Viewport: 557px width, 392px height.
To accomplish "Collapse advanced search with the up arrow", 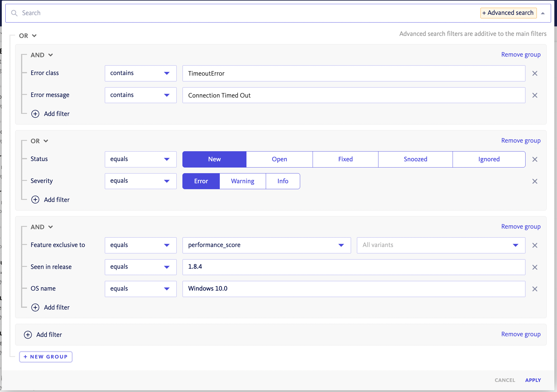I will 543,13.
